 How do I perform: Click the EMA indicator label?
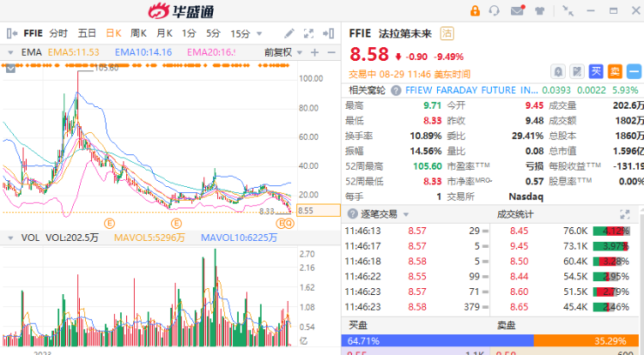tap(31, 52)
